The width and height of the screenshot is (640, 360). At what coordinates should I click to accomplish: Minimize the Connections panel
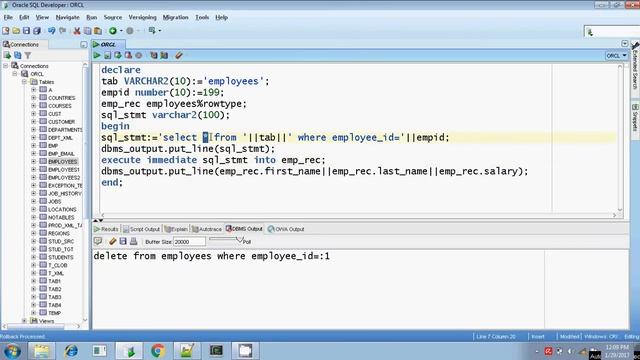(84, 44)
